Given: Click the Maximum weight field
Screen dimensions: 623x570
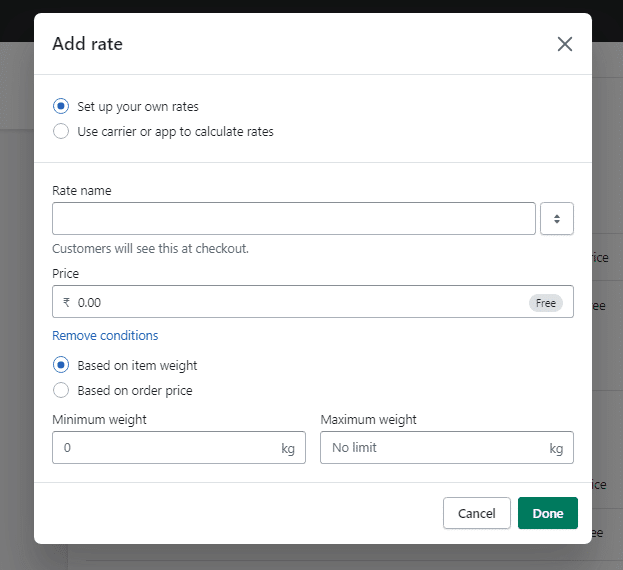Looking at the screenshot, I should (x=435, y=448).
